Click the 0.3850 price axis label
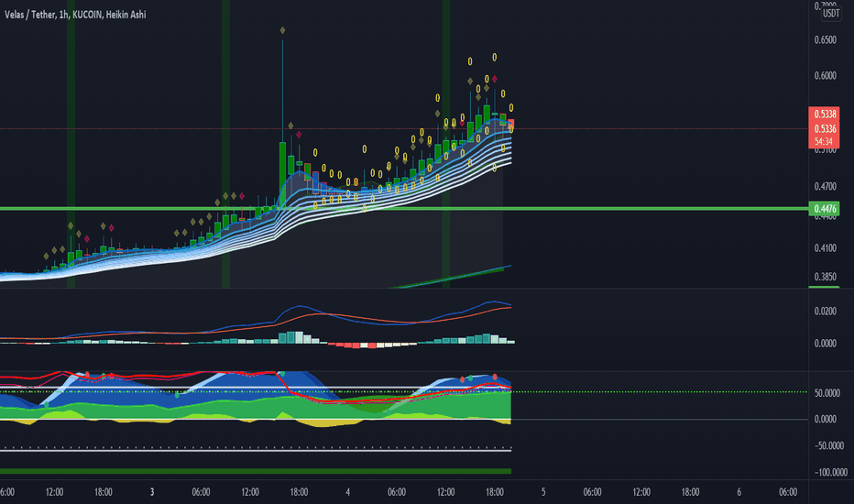The width and height of the screenshot is (854, 504). 825,277
